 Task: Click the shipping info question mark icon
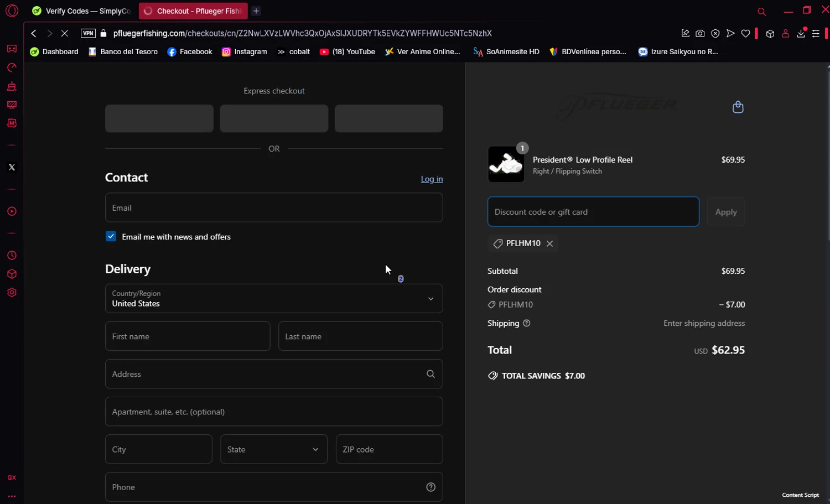(x=526, y=323)
